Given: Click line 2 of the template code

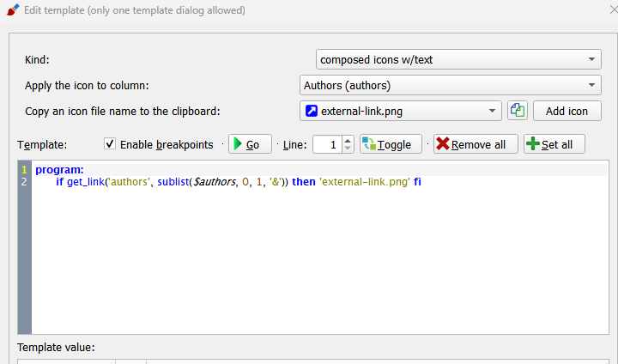Looking at the screenshot, I should coord(232,182).
